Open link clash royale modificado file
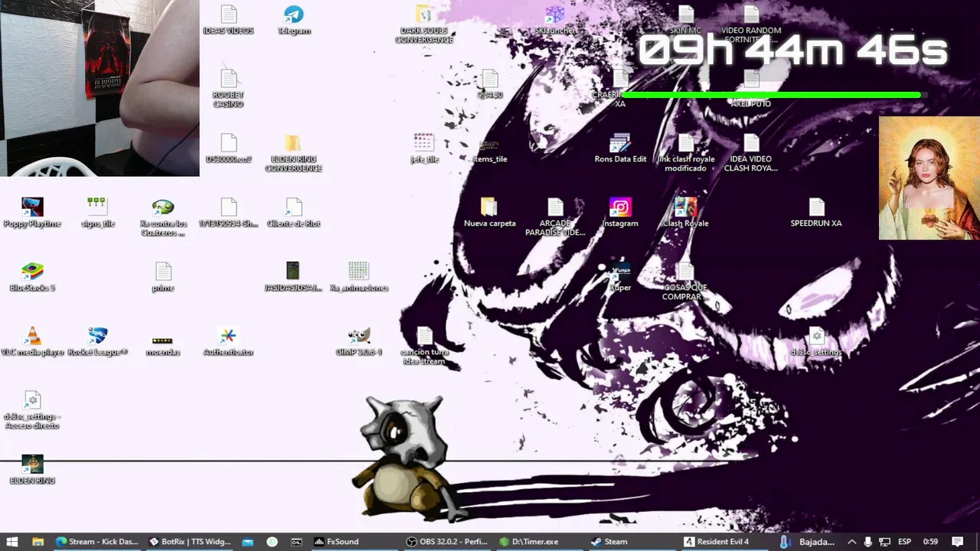980x551 pixels. click(x=685, y=153)
